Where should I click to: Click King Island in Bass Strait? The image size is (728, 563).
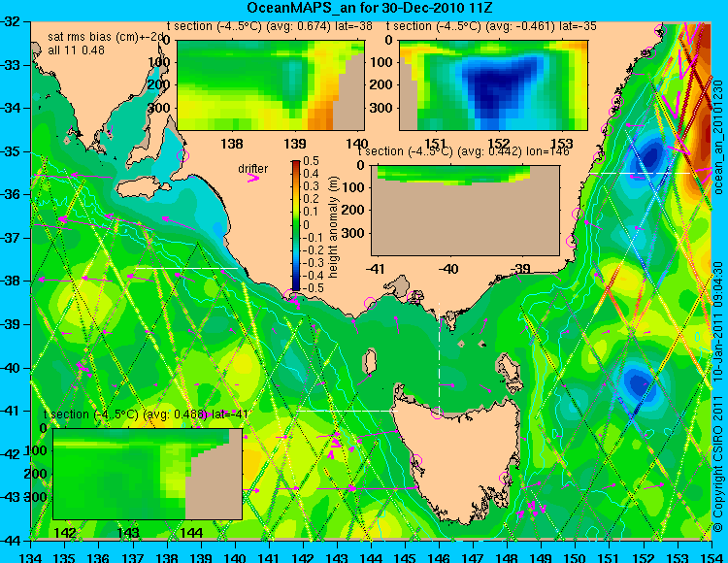(x=369, y=361)
